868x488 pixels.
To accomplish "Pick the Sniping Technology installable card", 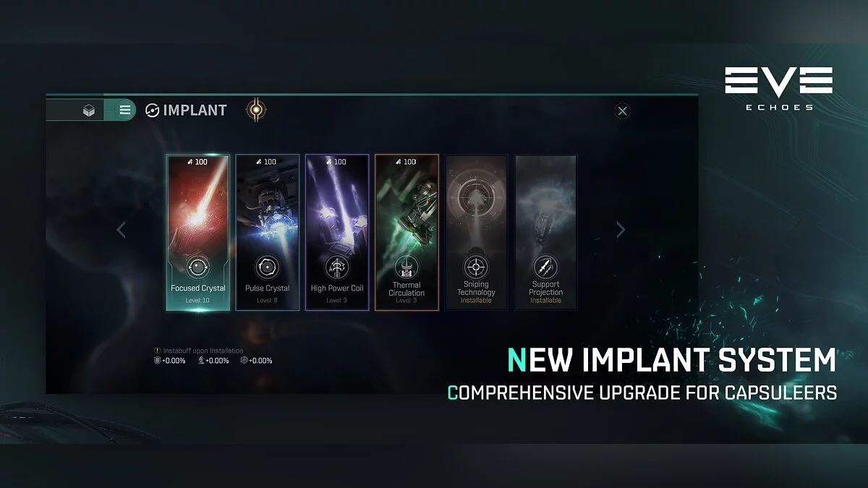I will pos(476,232).
